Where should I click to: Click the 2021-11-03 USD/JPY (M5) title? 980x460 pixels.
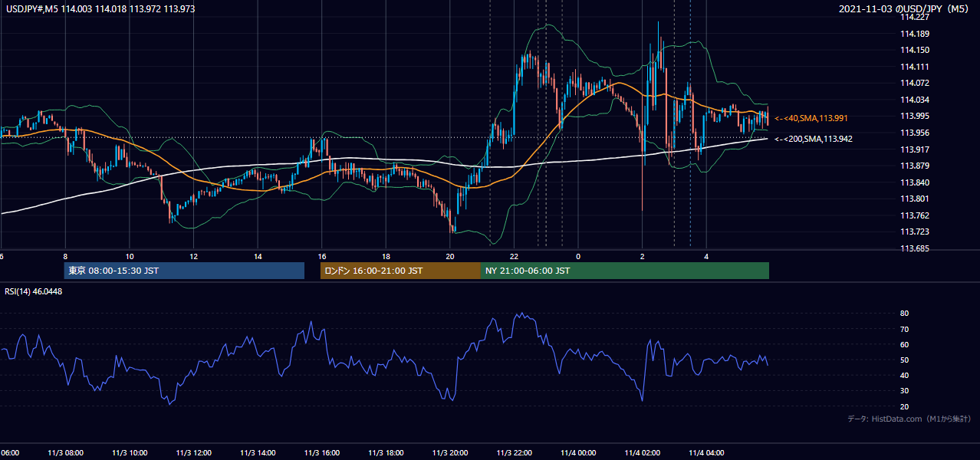click(x=904, y=8)
